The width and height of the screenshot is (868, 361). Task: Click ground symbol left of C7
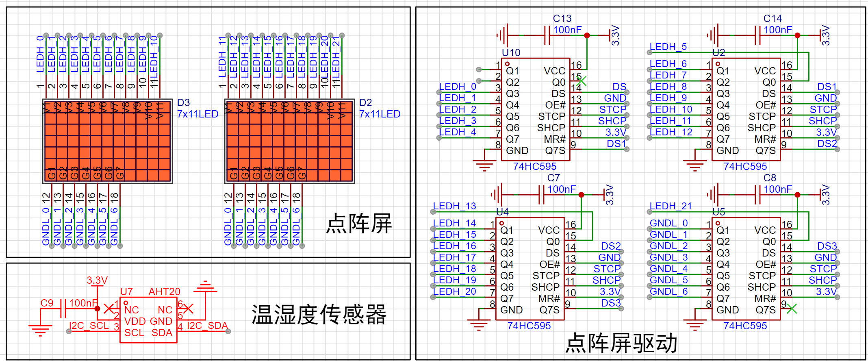pos(497,195)
